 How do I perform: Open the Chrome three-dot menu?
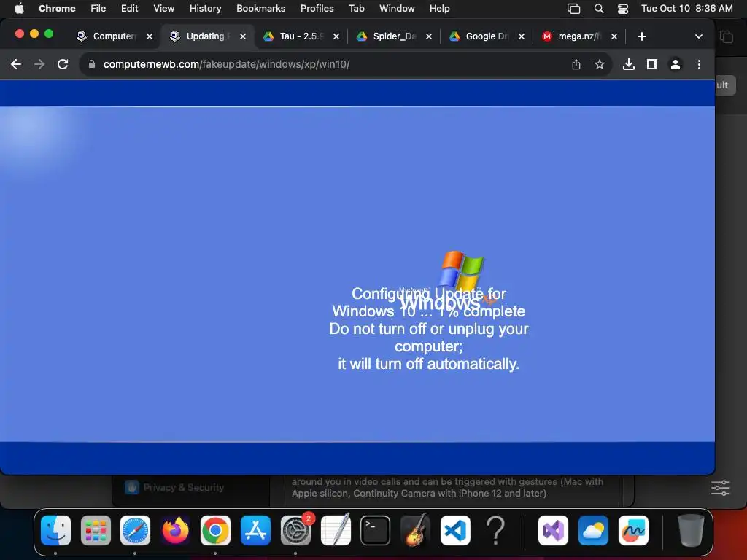699,64
